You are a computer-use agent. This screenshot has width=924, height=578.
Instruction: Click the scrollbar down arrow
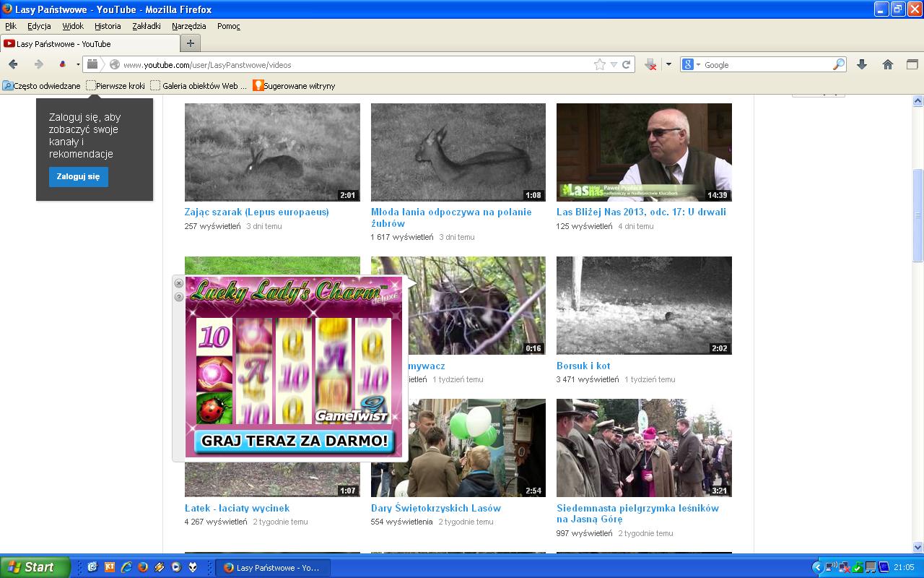pyautogui.click(x=918, y=547)
